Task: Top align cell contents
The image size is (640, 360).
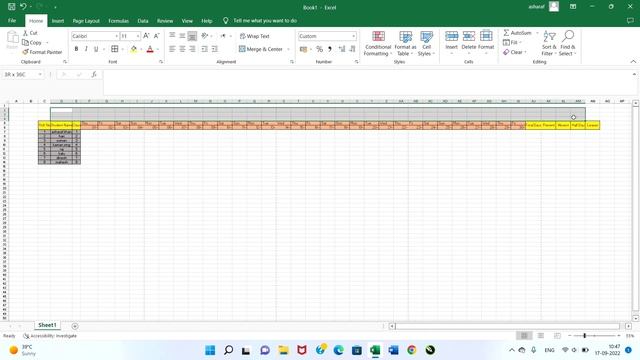Action: point(172,36)
